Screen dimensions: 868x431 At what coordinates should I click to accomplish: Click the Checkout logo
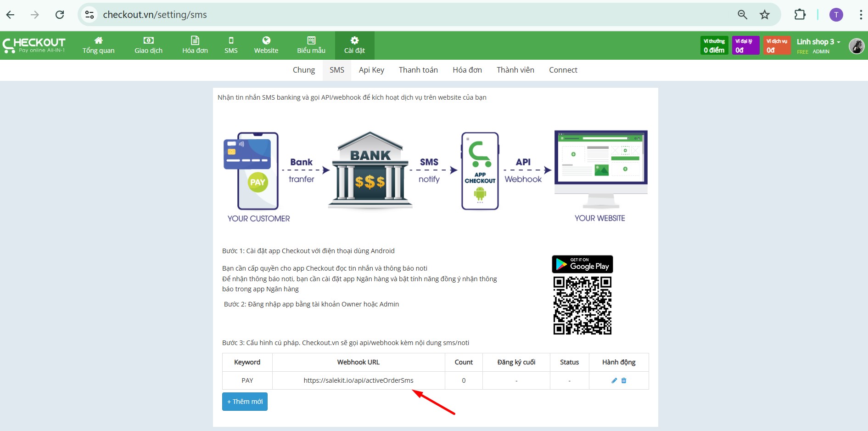point(34,45)
